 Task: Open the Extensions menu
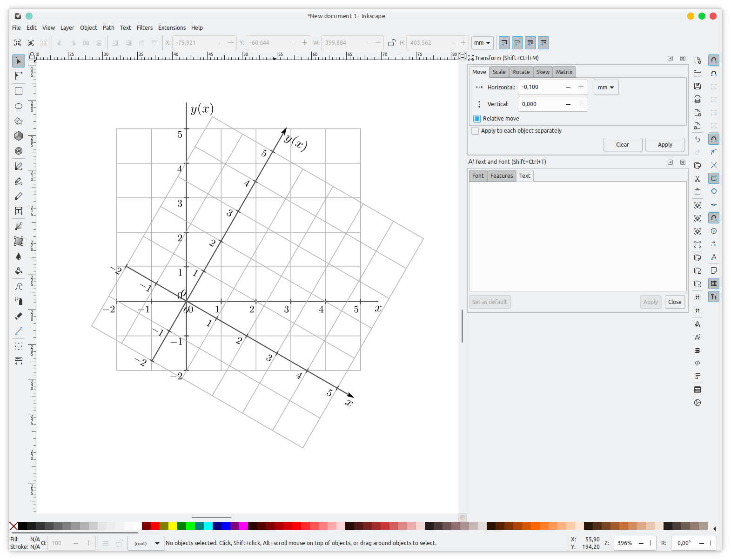coord(172,28)
